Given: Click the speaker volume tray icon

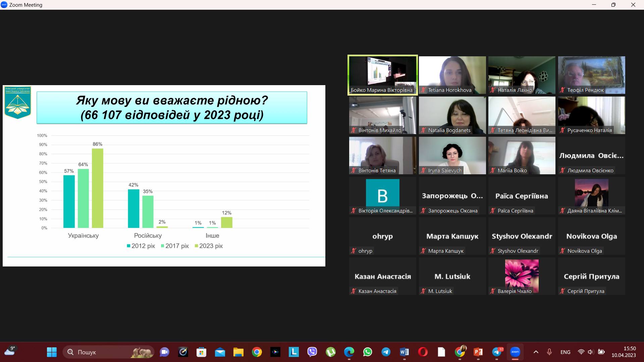Looking at the screenshot, I should pyautogui.click(x=591, y=352).
